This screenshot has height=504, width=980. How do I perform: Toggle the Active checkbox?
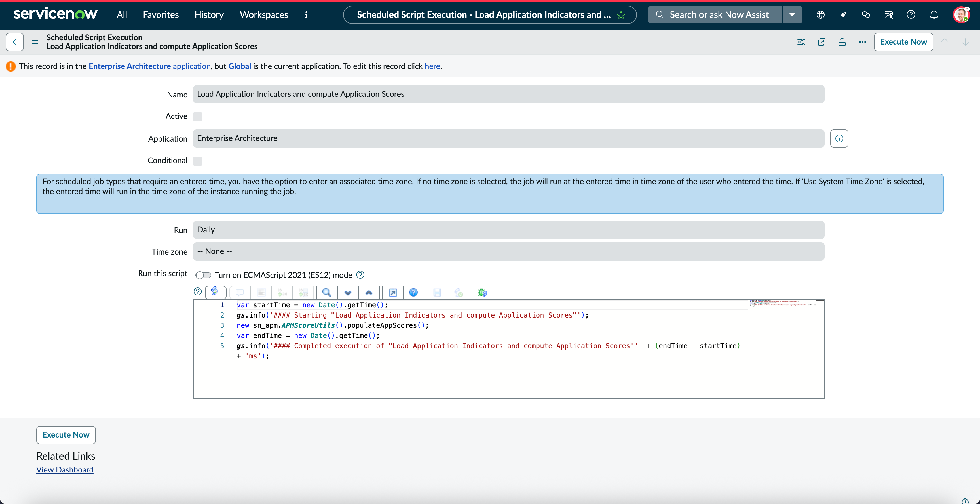point(197,116)
